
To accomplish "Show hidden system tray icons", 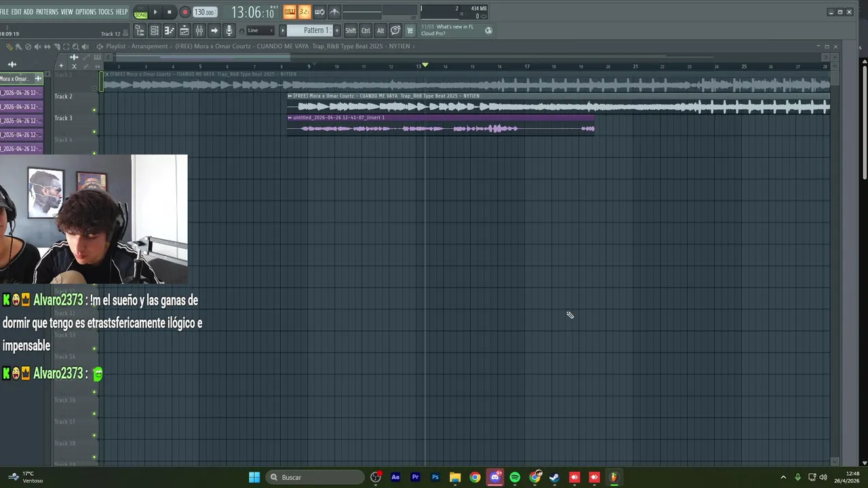I will click(x=783, y=477).
